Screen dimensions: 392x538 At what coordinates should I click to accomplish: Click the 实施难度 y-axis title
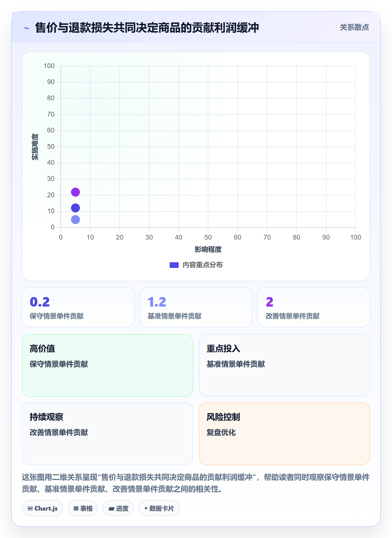point(35,147)
